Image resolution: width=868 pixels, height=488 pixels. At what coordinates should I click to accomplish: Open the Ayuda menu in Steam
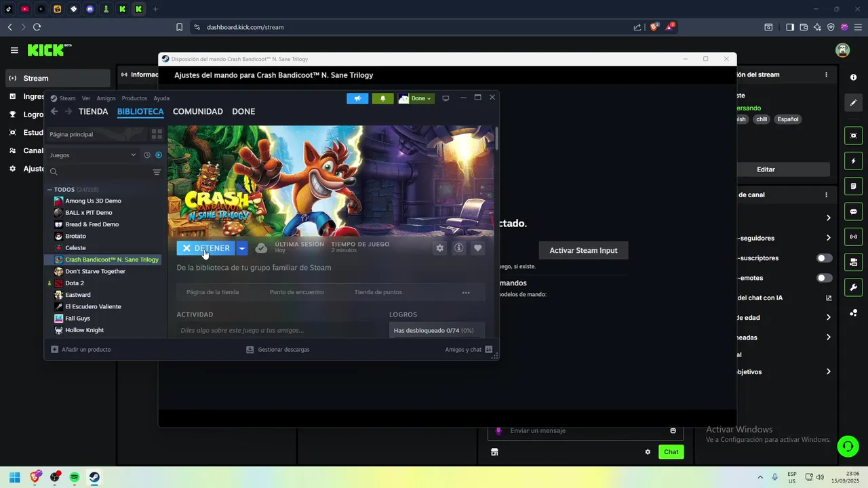click(x=161, y=98)
